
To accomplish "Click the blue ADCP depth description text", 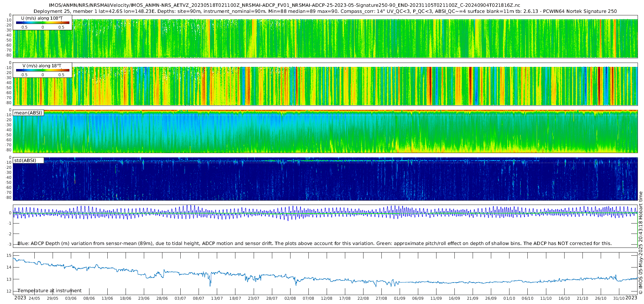I will point(315,244).
